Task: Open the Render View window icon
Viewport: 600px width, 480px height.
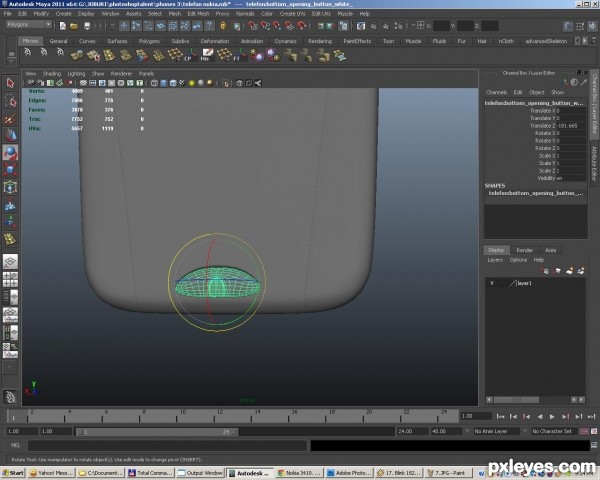Action: point(360,26)
